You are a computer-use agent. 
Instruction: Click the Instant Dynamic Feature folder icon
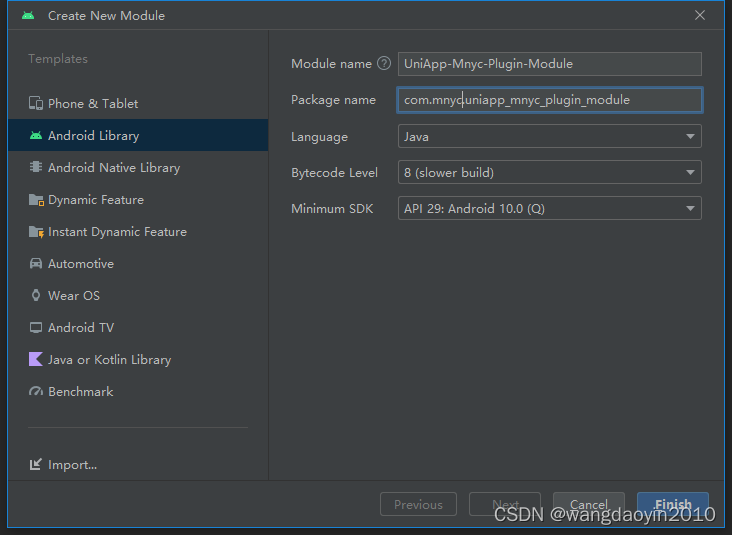36,232
